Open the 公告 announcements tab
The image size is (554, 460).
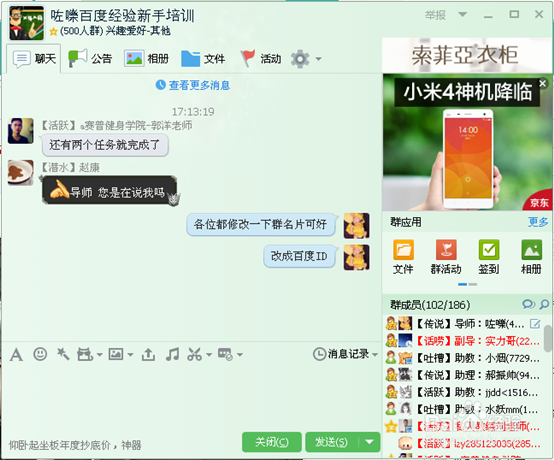pos(90,59)
